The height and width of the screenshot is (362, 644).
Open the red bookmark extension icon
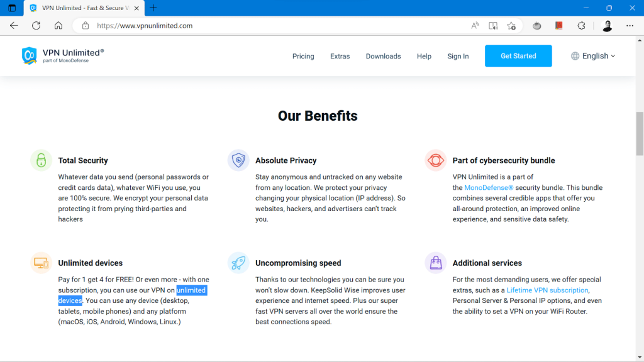click(x=559, y=26)
